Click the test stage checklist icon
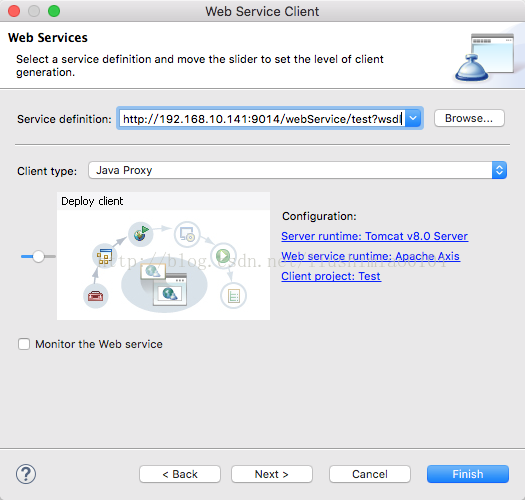525x500 pixels. coord(234,296)
